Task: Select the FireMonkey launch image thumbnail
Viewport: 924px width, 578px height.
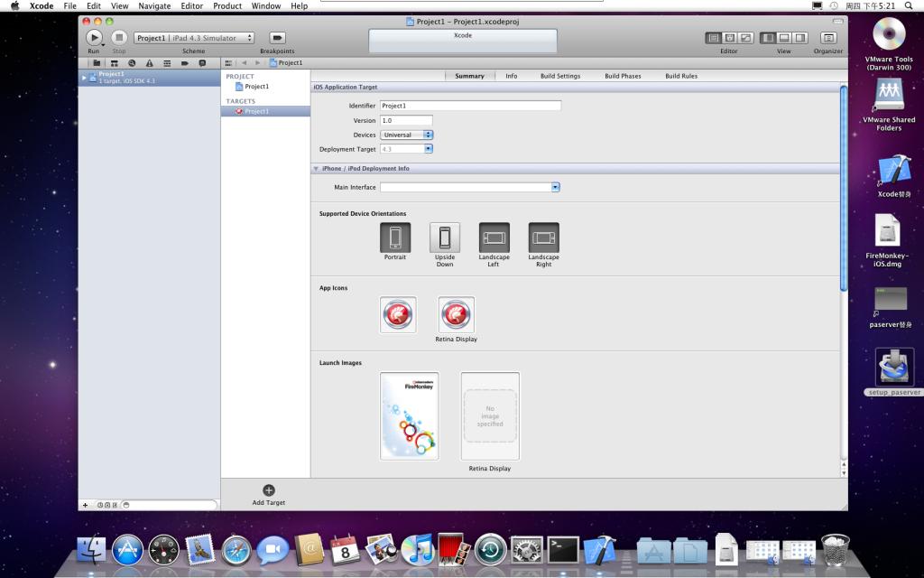Action: pos(410,415)
